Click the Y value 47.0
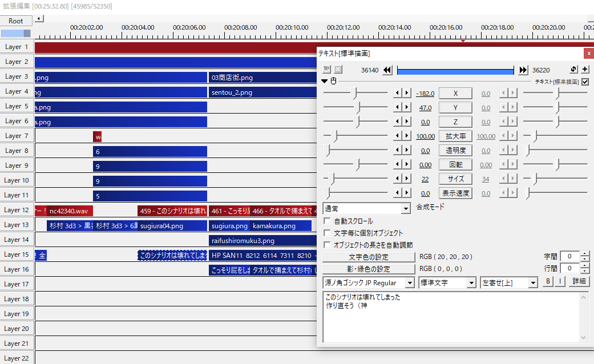The image size is (594, 364). coord(425,108)
